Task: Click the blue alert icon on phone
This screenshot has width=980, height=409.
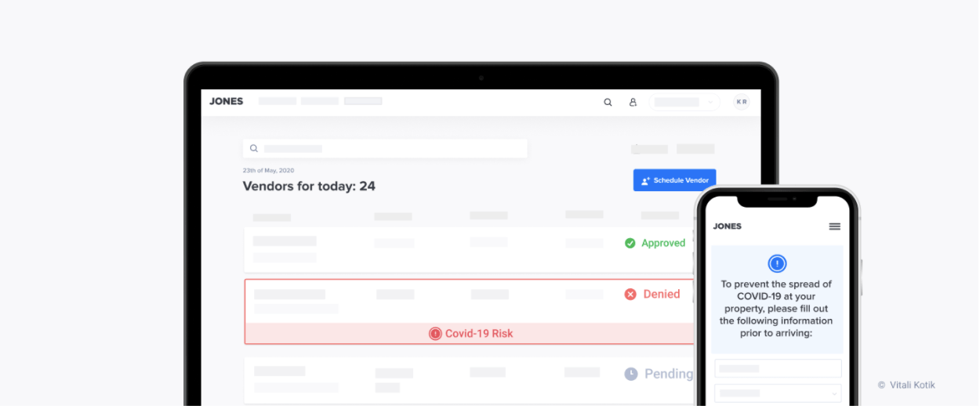Action: [x=777, y=263]
